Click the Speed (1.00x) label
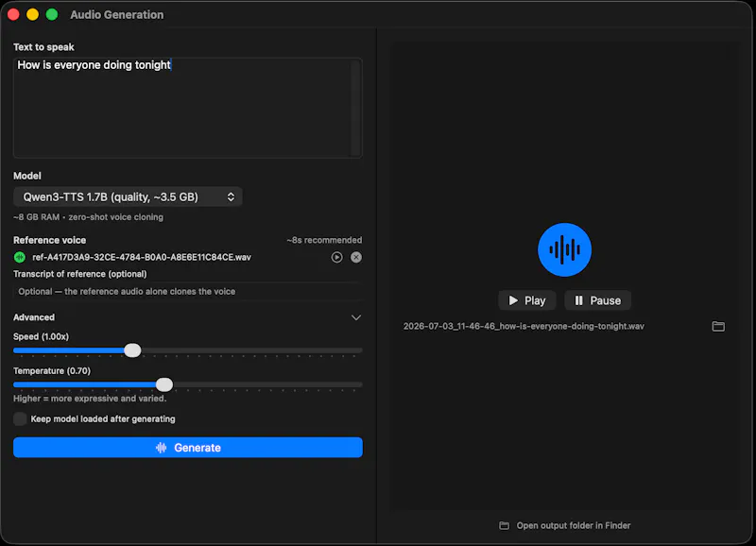Screen dimensions: 756x546 (x=41, y=336)
